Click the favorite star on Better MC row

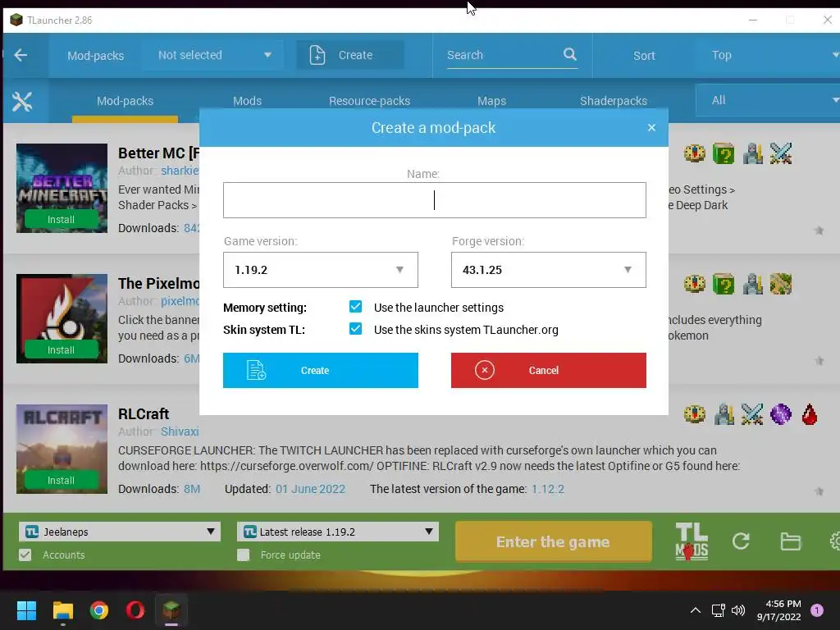819,231
